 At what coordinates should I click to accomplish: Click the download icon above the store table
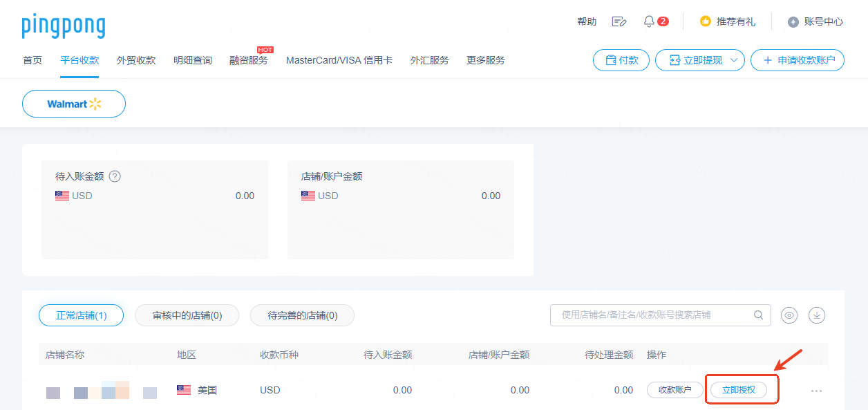tap(817, 315)
